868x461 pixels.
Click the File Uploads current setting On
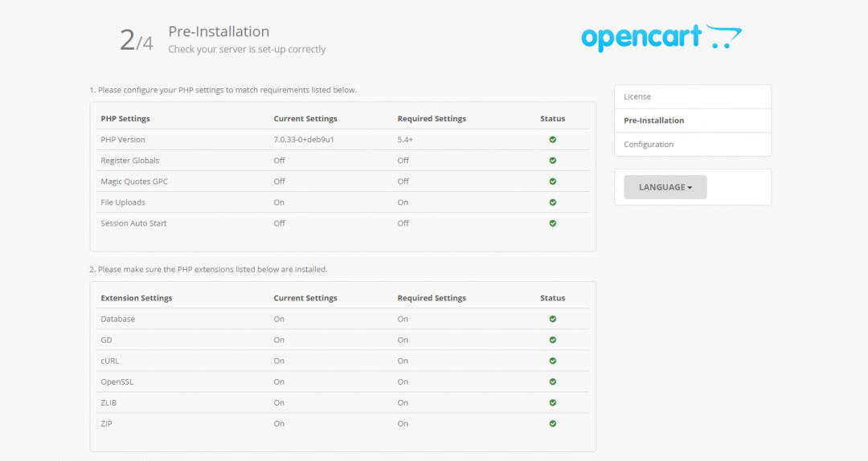pos(279,202)
